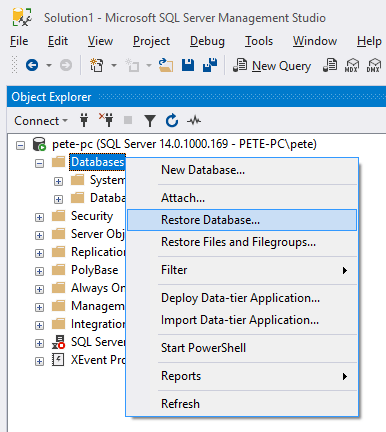The height and width of the screenshot is (432, 386).
Task: Expand the Server Objects node
Action: point(39,235)
